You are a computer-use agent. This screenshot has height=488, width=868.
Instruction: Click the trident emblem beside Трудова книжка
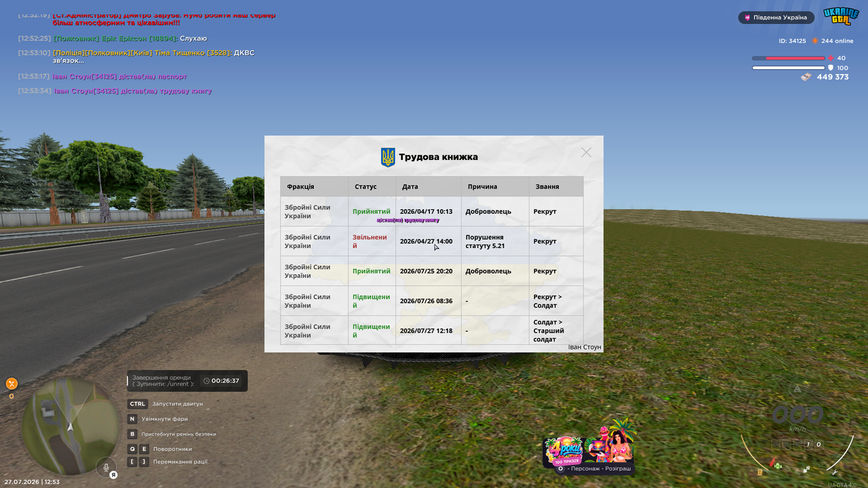tap(388, 157)
